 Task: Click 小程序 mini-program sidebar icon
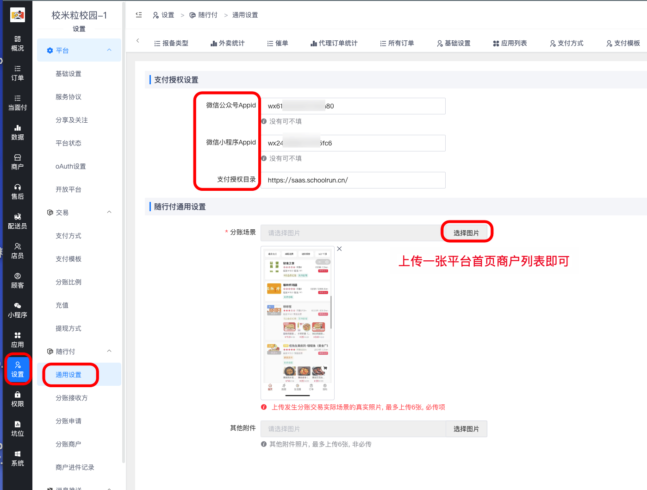tap(17, 310)
